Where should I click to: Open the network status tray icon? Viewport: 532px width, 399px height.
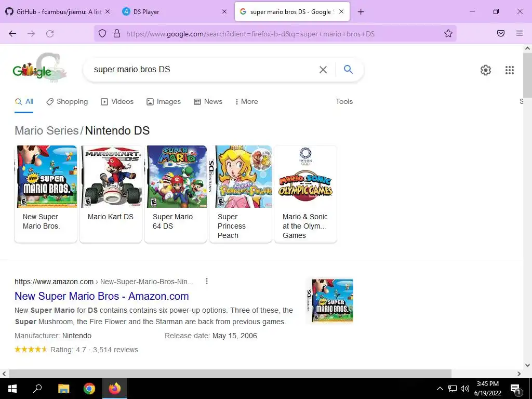(x=453, y=389)
